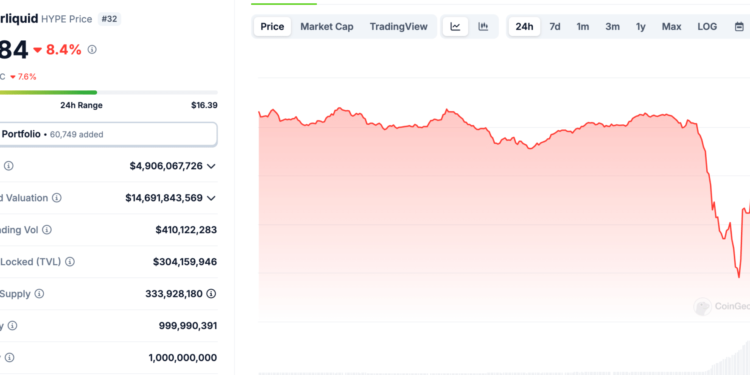Set chart range to Max
This screenshot has height=375, width=750.
[x=672, y=27]
